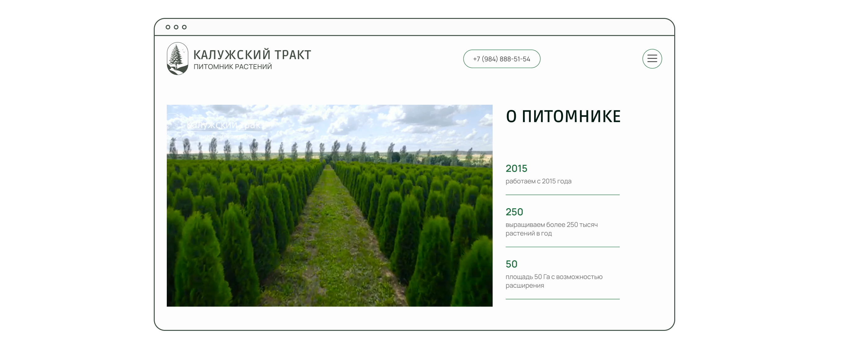868x355 pixels.
Task: Open the hamburger menu icon
Action: point(652,59)
